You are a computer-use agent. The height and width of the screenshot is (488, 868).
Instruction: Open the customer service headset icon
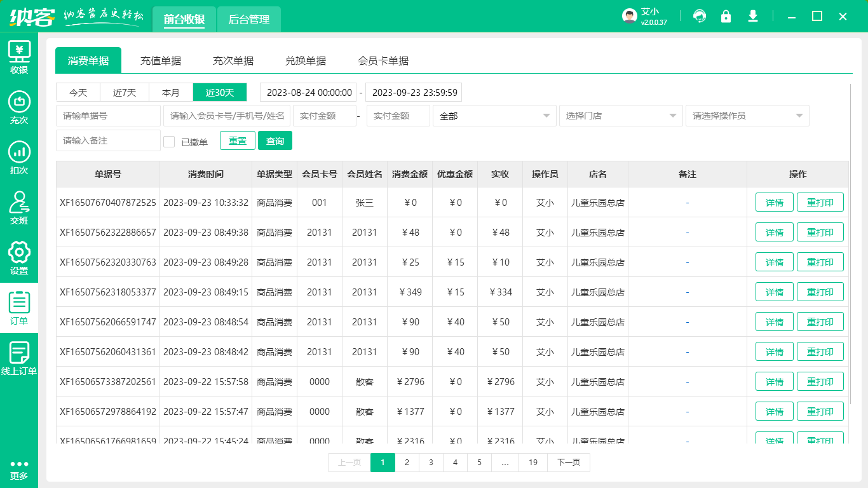pyautogui.click(x=700, y=16)
